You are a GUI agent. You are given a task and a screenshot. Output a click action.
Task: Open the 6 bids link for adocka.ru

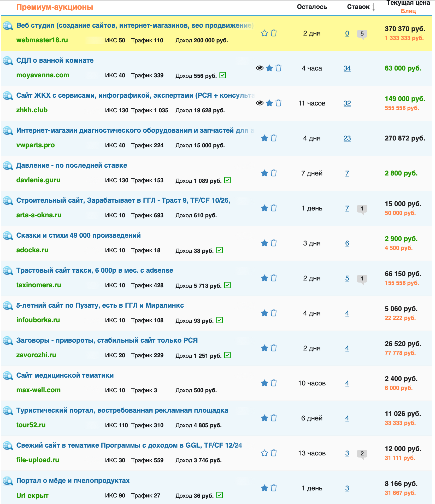(x=347, y=243)
